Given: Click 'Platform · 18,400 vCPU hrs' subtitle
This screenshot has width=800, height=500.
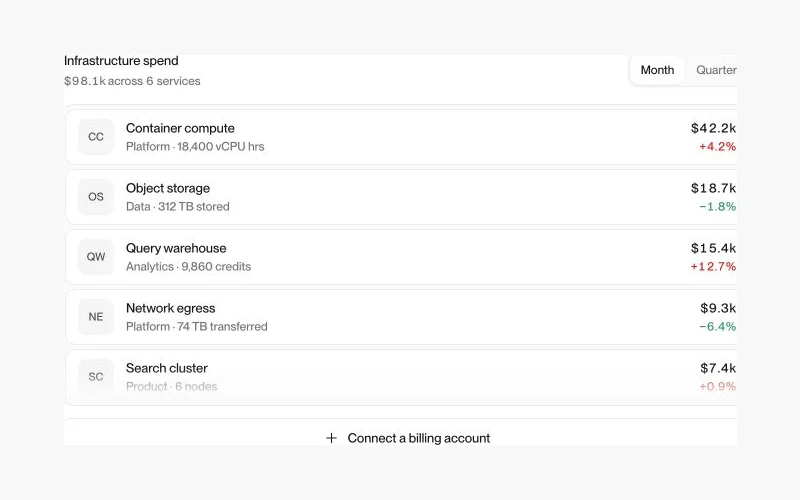Looking at the screenshot, I should click(x=195, y=146).
